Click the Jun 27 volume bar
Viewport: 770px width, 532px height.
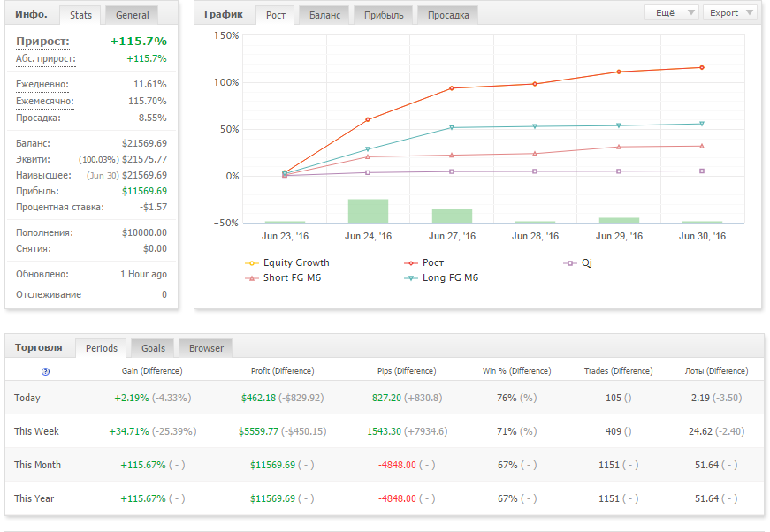pyautogui.click(x=452, y=216)
